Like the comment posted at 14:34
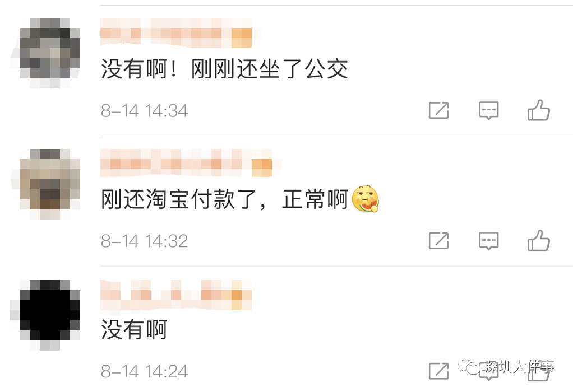Screen dimensions: 573x392 click(539, 110)
